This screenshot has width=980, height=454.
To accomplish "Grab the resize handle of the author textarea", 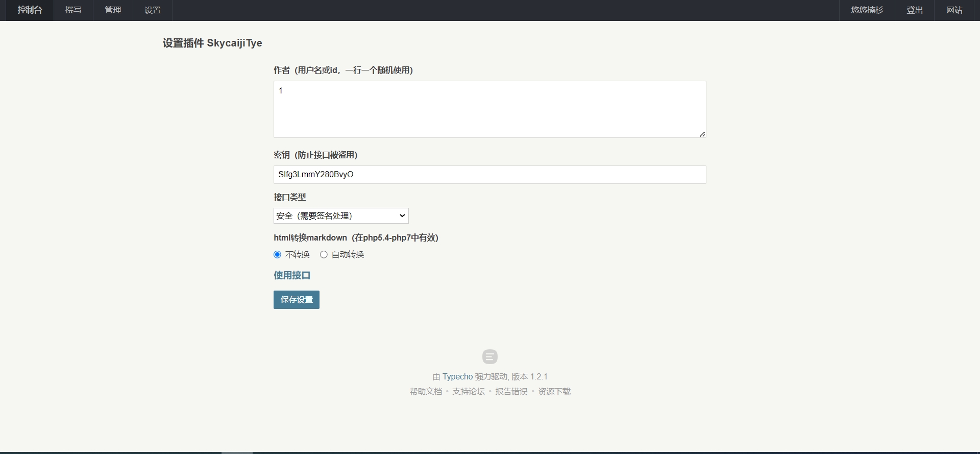I will pyautogui.click(x=702, y=134).
